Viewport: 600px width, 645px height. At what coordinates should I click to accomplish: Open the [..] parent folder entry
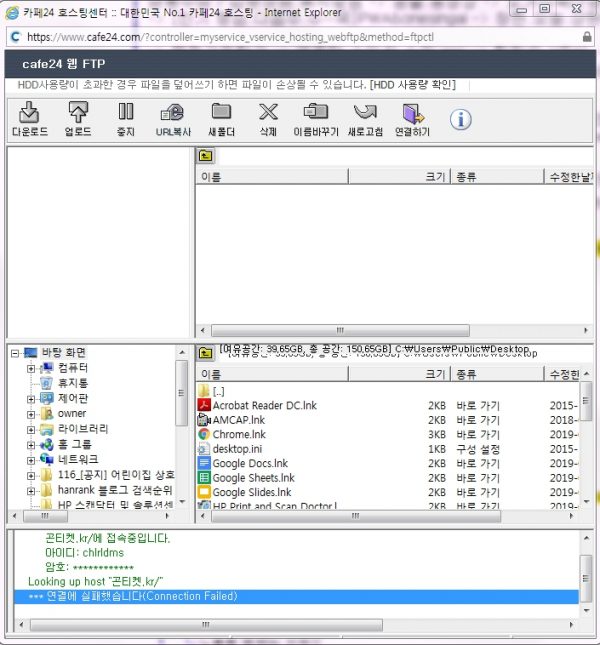coord(211,391)
